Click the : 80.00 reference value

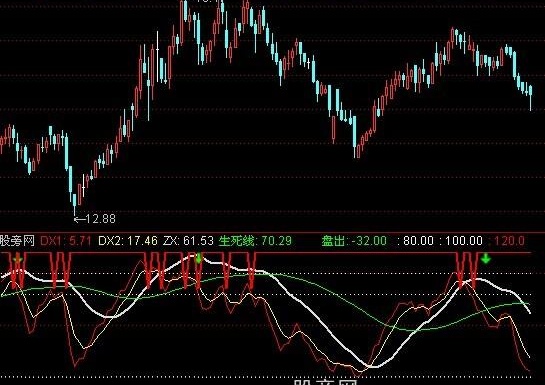coord(415,240)
